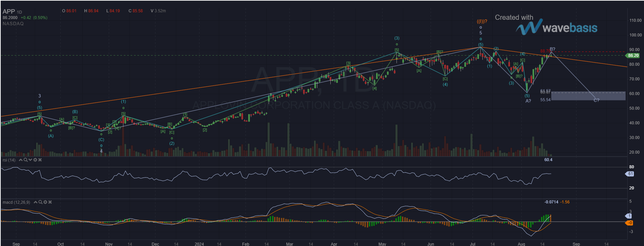Screen dimensions: 644x246
Task: Click the low value 84.19
Action: 115,11
